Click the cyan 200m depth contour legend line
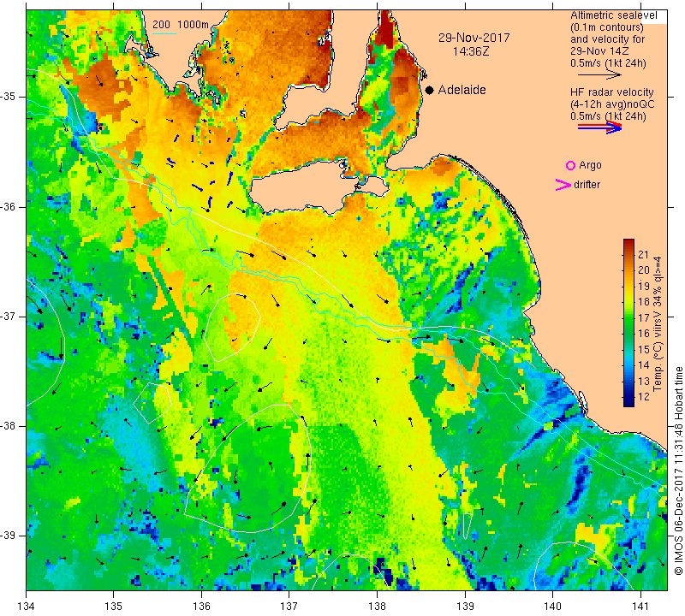 [164, 33]
